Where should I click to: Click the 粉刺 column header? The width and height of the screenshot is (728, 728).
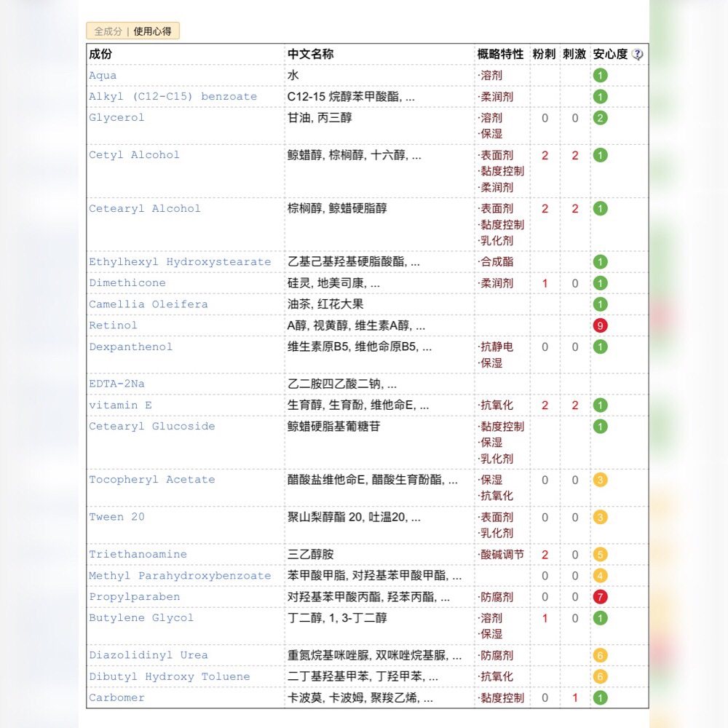544,54
